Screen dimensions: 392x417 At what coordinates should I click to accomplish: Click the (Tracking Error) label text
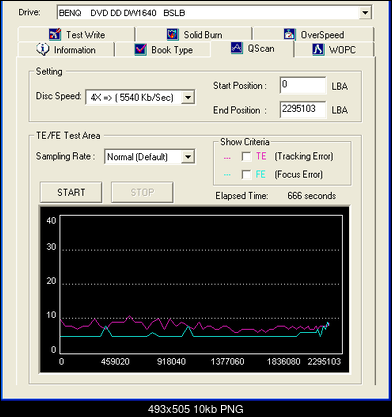[304, 156]
